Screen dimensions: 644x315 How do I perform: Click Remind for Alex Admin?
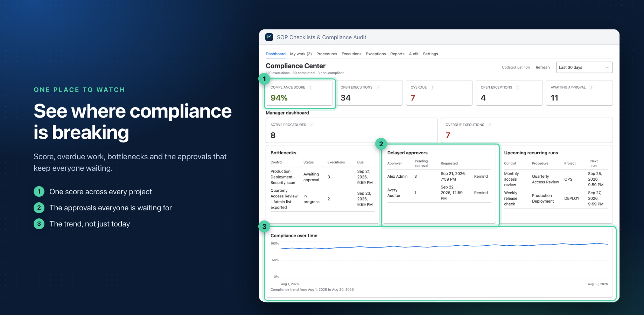(481, 176)
